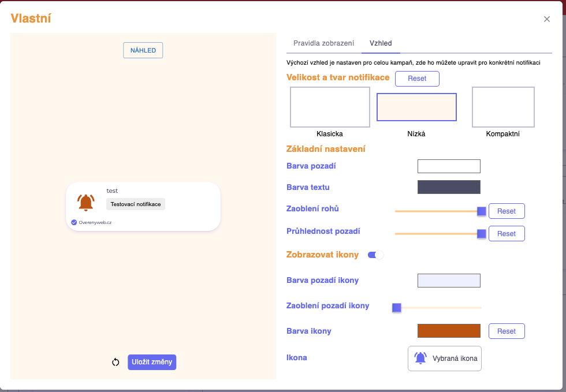Click the NÁHLED preview button
The image size is (566, 392).
(143, 50)
